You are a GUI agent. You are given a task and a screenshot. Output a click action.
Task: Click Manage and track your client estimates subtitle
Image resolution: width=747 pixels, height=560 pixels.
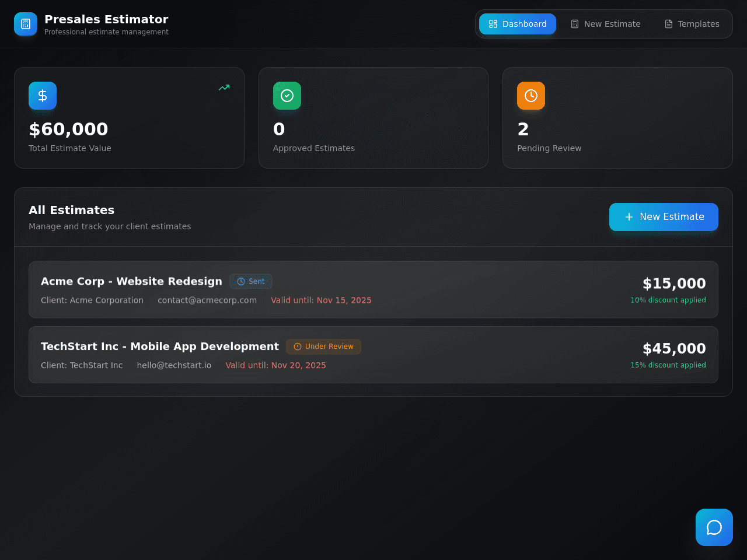pos(110,226)
